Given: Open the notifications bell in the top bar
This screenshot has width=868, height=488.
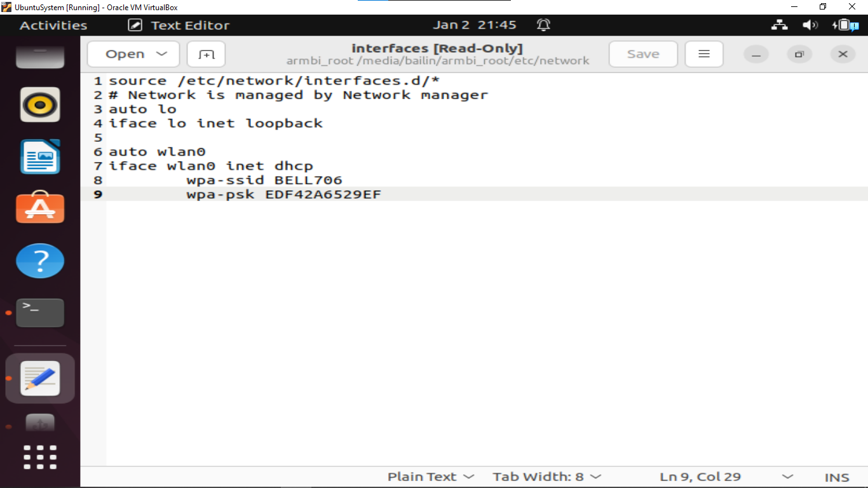Looking at the screenshot, I should coord(543,25).
